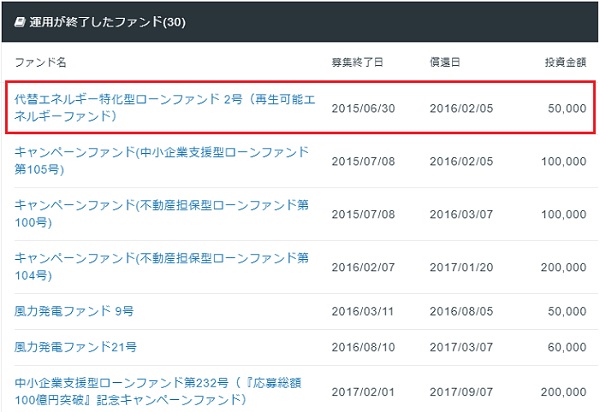Image resolution: width=600 pixels, height=412 pixels.
Task: Click the 2017/01/20 redemption date cell
Action: (462, 266)
